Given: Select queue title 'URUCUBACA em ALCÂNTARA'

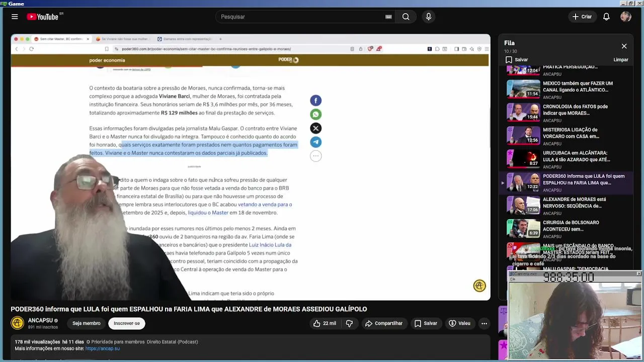Looking at the screenshot, I should (577, 156).
